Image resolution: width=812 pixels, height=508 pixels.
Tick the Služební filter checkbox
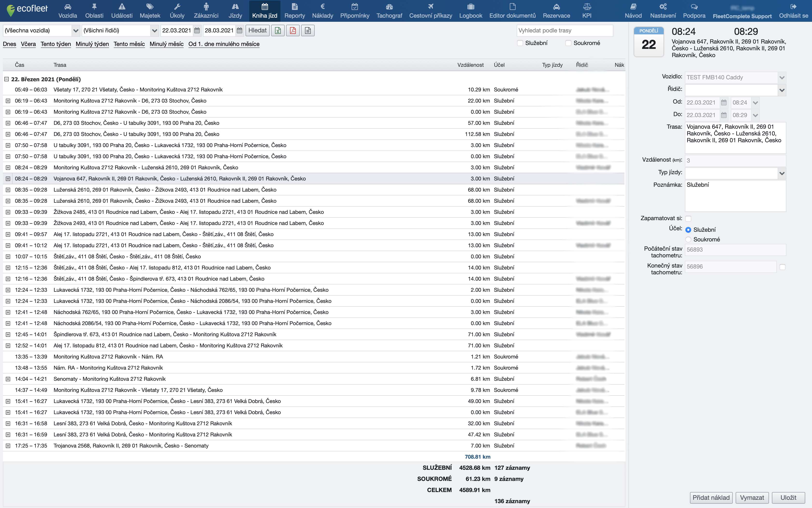520,43
